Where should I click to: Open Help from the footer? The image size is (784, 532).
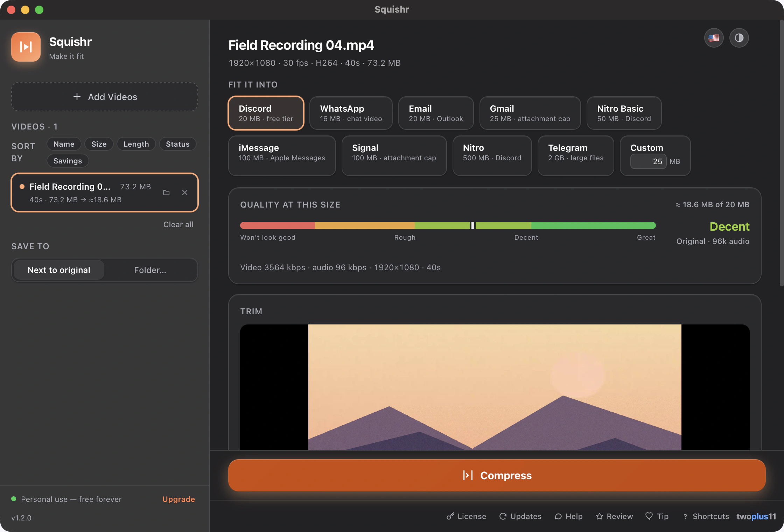click(x=569, y=516)
